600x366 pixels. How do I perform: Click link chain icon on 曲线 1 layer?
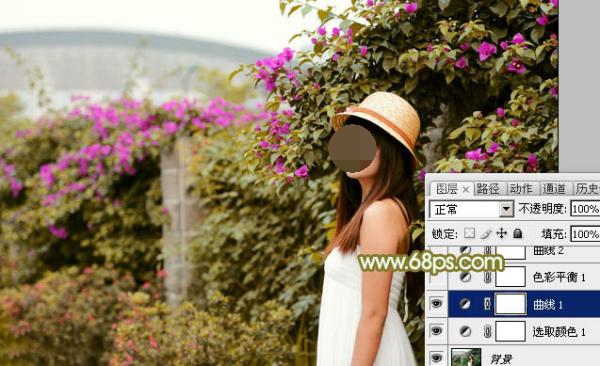click(487, 304)
